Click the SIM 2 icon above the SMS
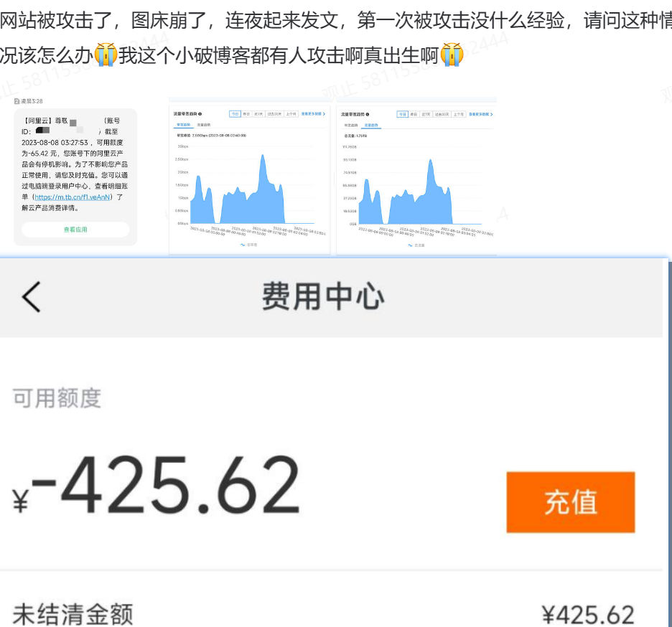Viewport: 672px width, 627px height. pyautogui.click(x=17, y=101)
